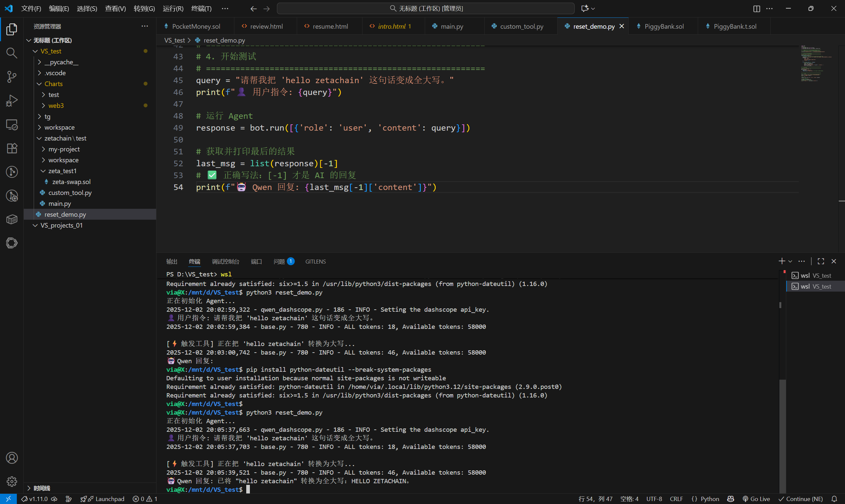Viewport: 845px width, 504px height.
Task: Open the explorer panel more actions menu
Action: [x=145, y=26]
